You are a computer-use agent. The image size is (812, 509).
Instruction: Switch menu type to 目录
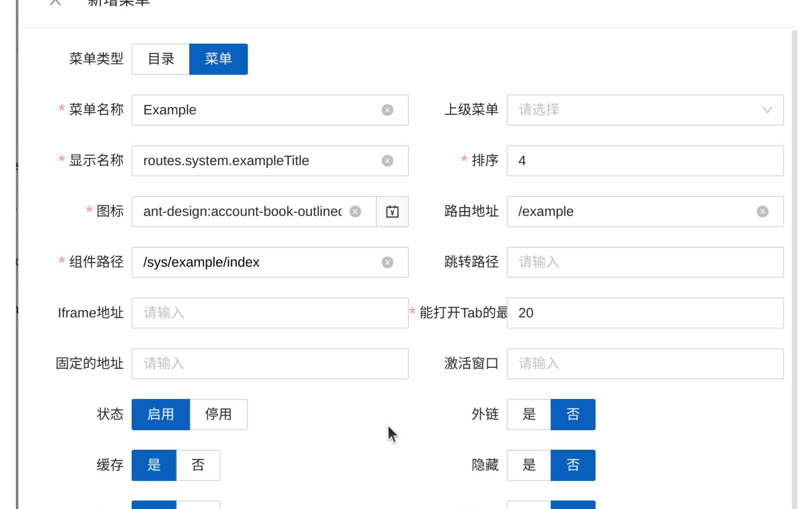tap(160, 59)
